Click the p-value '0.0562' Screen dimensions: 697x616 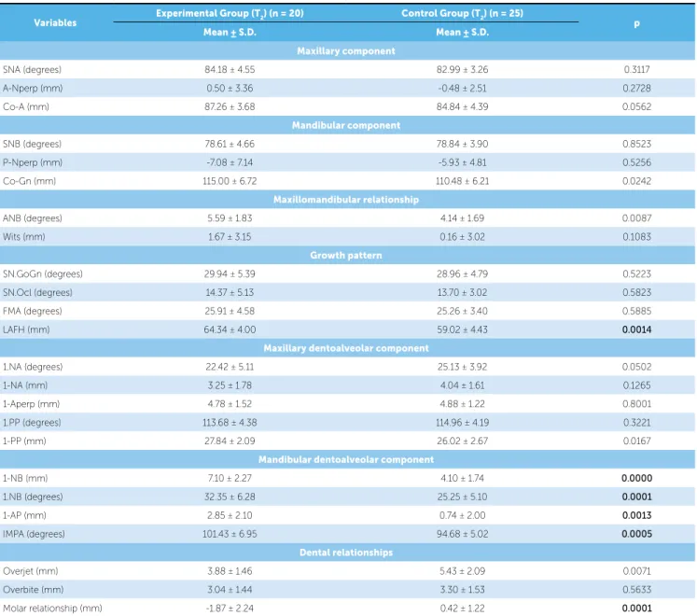point(636,106)
